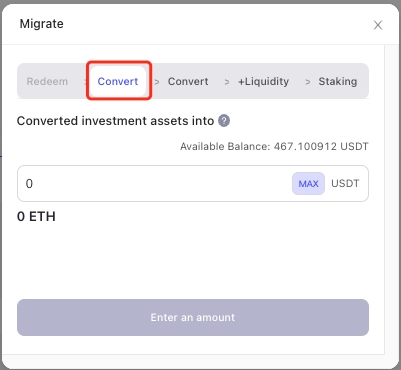
Task: Fill maximum balance with the MAX button
Action: 308,184
